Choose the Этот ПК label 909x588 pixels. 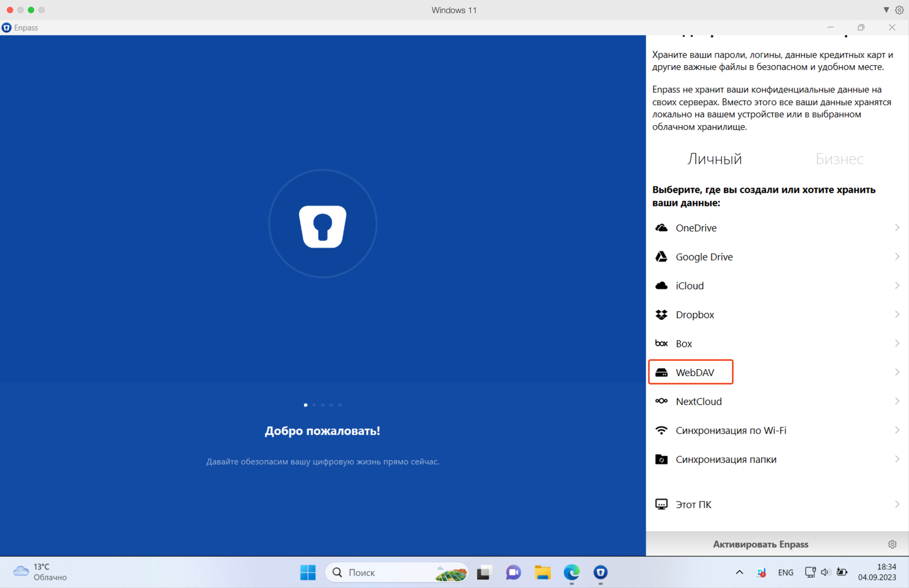(693, 504)
